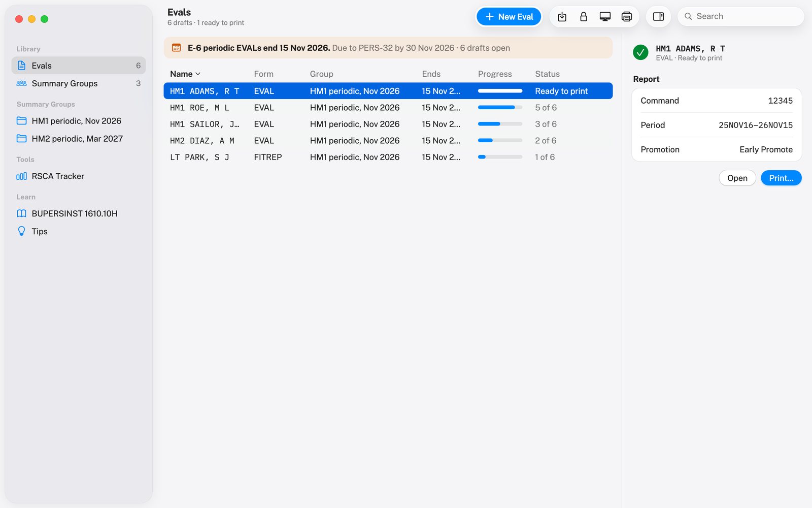Select the HM1 ROE, M L row
Image resolution: width=812 pixels, height=508 pixels.
pos(388,108)
